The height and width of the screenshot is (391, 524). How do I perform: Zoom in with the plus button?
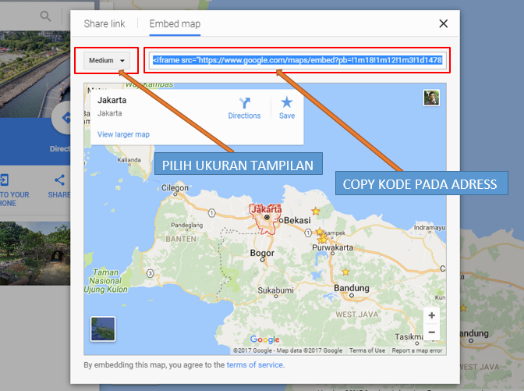(x=431, y=315)
